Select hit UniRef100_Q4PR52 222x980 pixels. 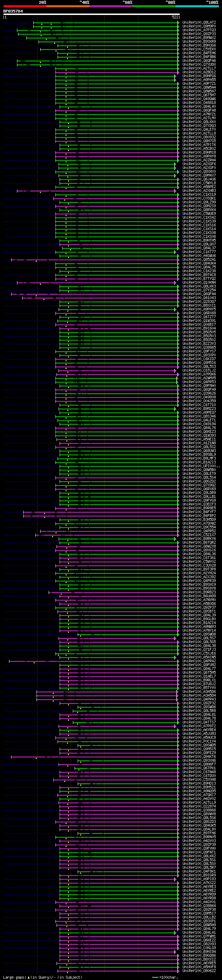[199, 531]
